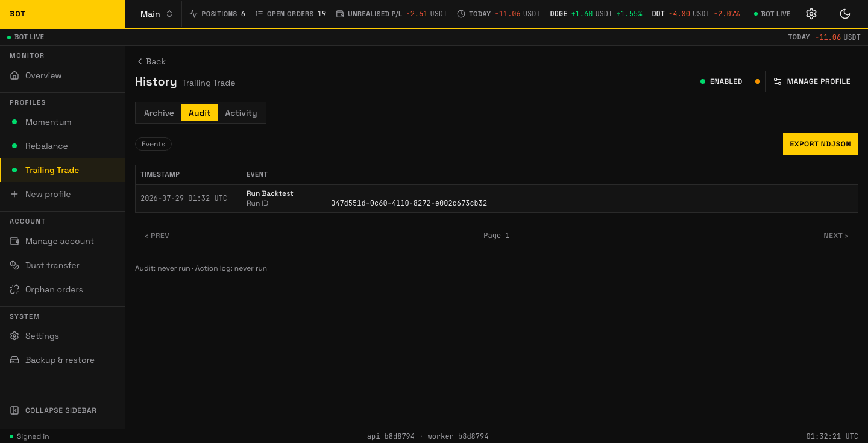Image resolution: width=868 pixels, height=443 pixels.
Task: Click the sidebar Settings gear icon
Action: pyautogui.click(x=15, y=336)
